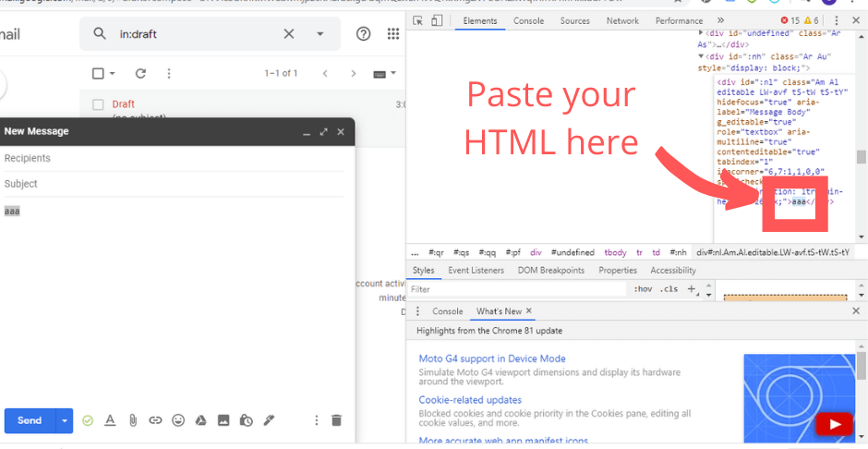
Task: Switch to the DevTools Console tab
Action: pyautogui.click(x=529, y=20)
